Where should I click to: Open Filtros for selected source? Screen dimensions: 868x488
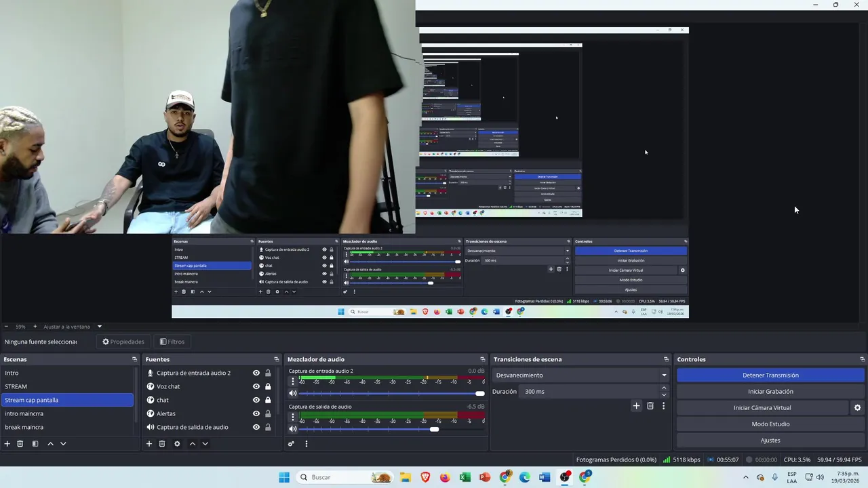(172, 342)
